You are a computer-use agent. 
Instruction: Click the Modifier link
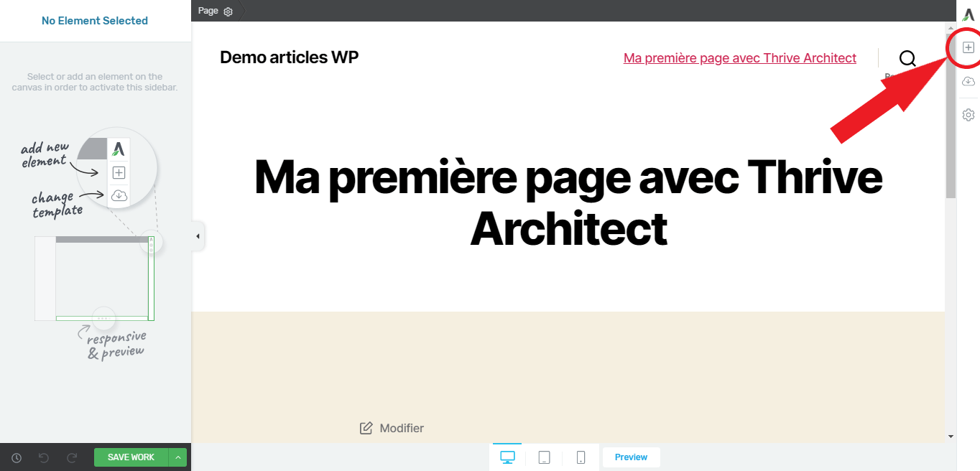pyautogui.click(x=402, y=428)
